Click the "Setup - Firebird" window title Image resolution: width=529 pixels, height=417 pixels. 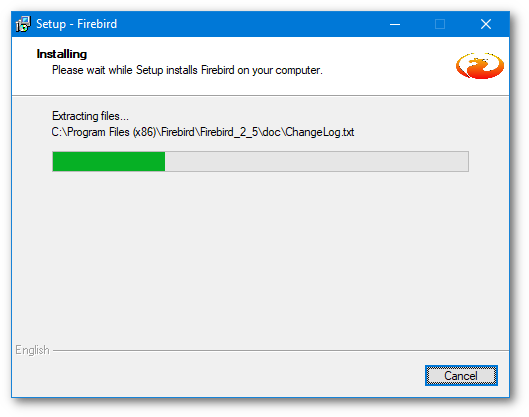pos(77,24)
